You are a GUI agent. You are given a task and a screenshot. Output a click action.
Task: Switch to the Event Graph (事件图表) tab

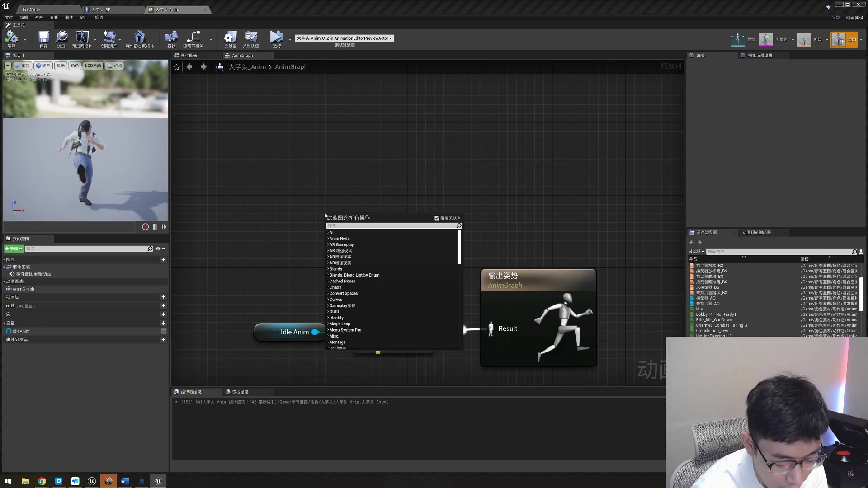click(x=189, y=56)
